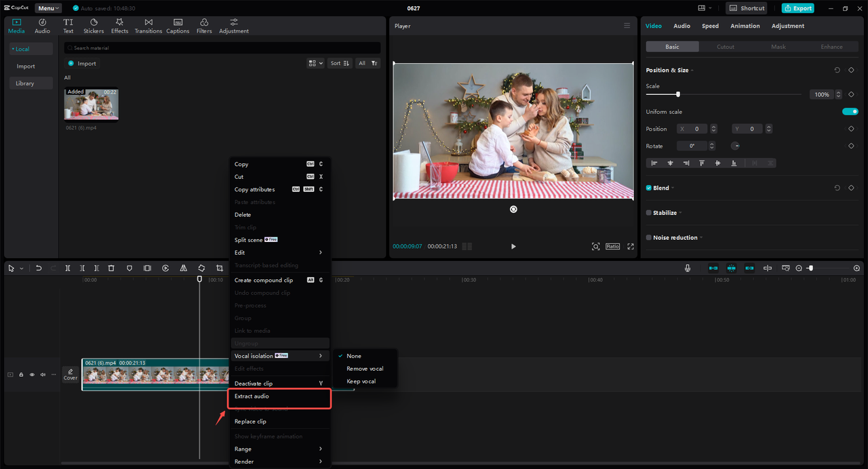Toggle the Blend checkbox
Screen dimensions: 868x469
point(648,188)
